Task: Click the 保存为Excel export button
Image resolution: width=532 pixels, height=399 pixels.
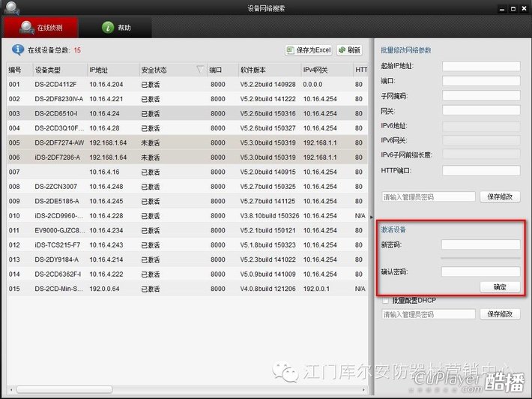Action: pos(309,50)
